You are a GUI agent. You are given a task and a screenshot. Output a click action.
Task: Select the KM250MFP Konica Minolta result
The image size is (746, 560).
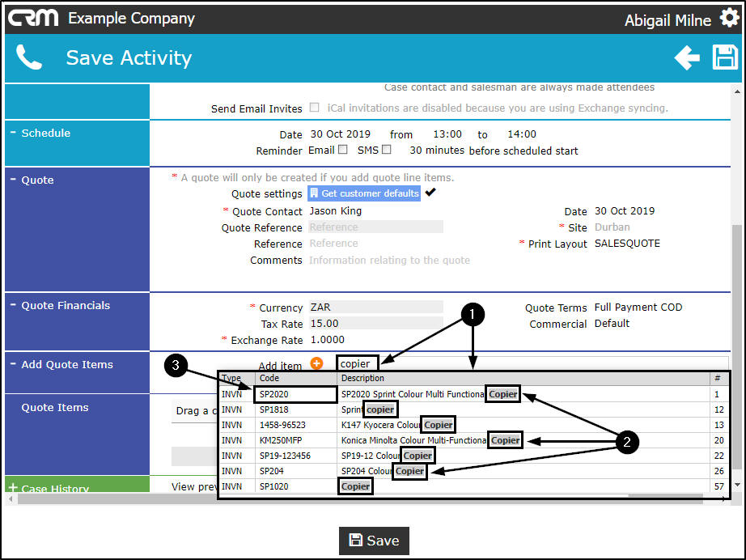(473, 440)
